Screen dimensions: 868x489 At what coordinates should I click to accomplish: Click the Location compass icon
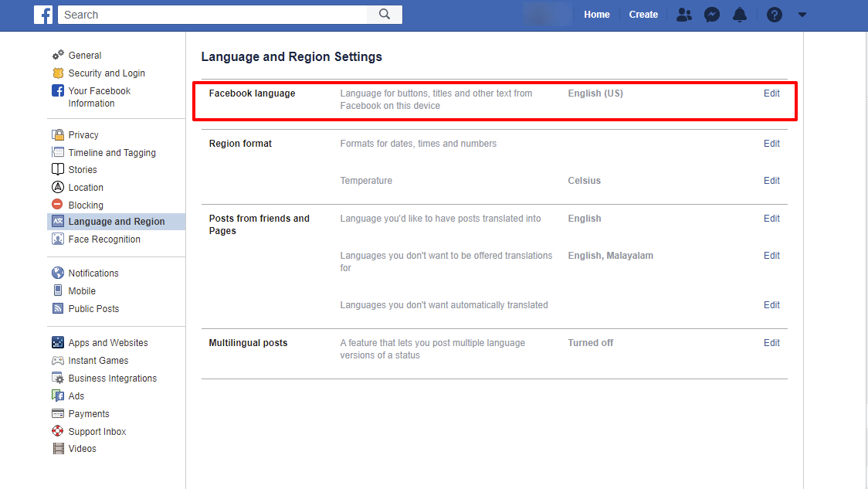click(58, 187)
